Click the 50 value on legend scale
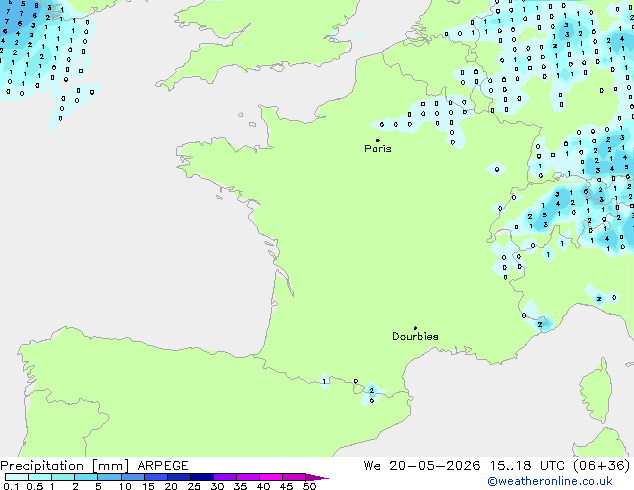Viewport: 634px width, 490px height. [x=309, y=486]
